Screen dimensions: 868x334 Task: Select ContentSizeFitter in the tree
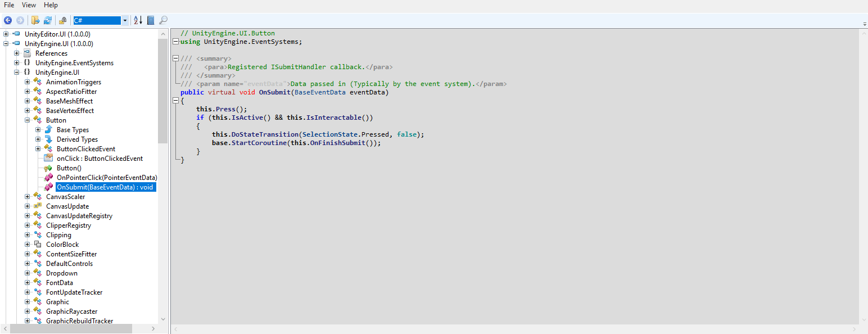pyautogui.click(x=71, y=254)
